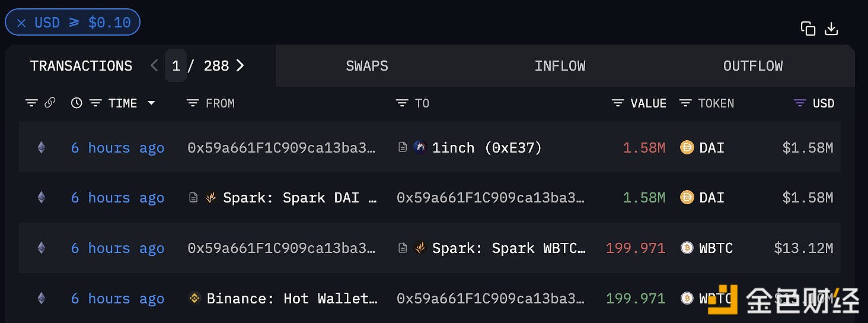The height and width of the screenshot is (323, 868).
Task: Go to next transactions page
Action: click(240, 66)
